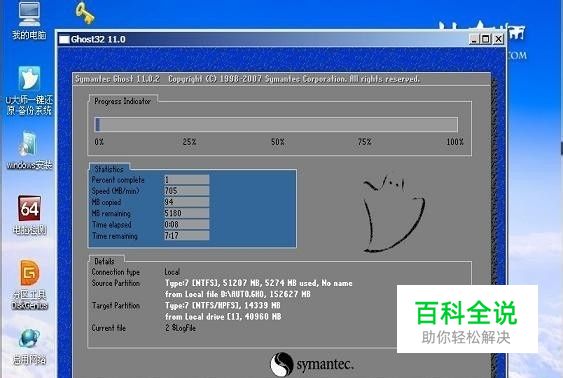
Task: Click the Connection type label
Action: 116,272
